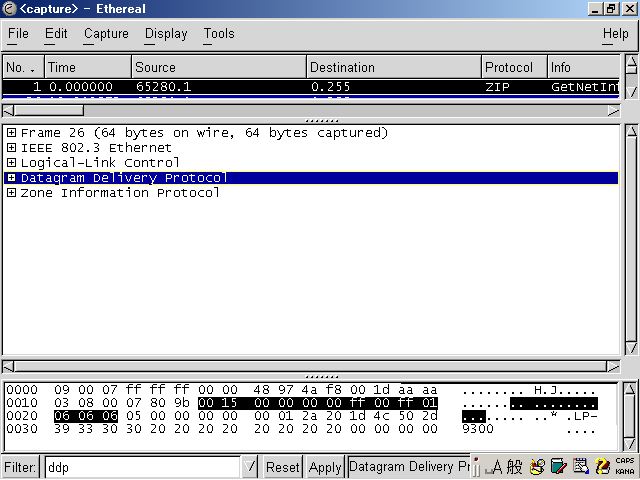Click hex offset 0010 row label
This screenshot has height=480, width=640.
[x=22, y=403]
